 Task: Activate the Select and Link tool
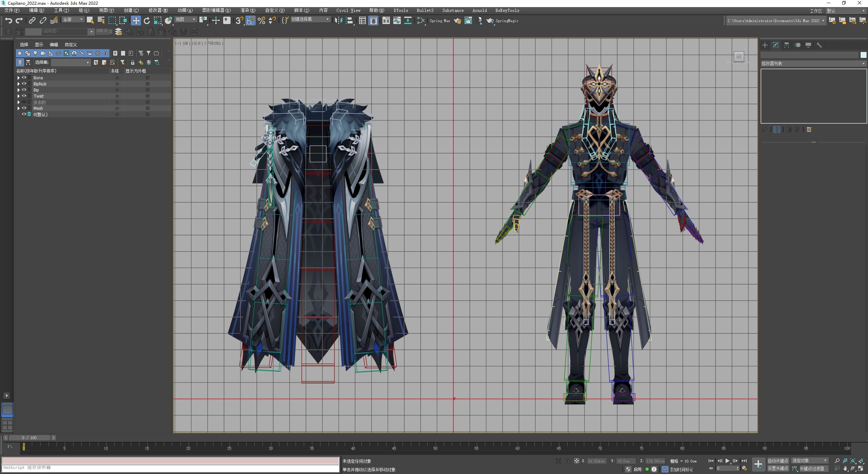(x=32, y=21)
